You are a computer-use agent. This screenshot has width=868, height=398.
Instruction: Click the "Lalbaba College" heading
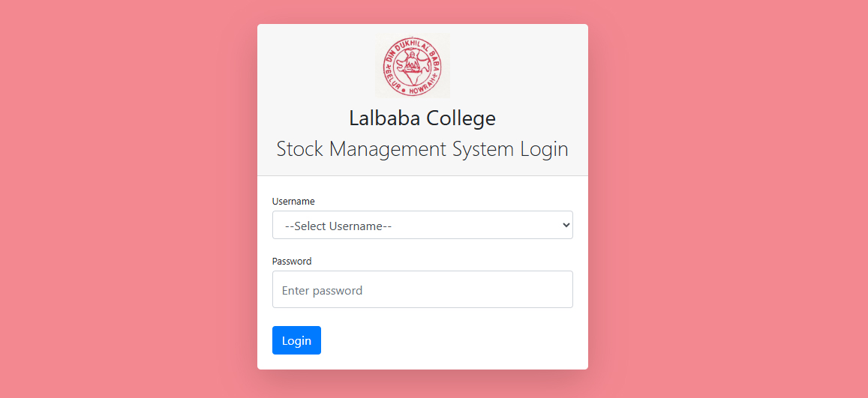click(422, 118)
